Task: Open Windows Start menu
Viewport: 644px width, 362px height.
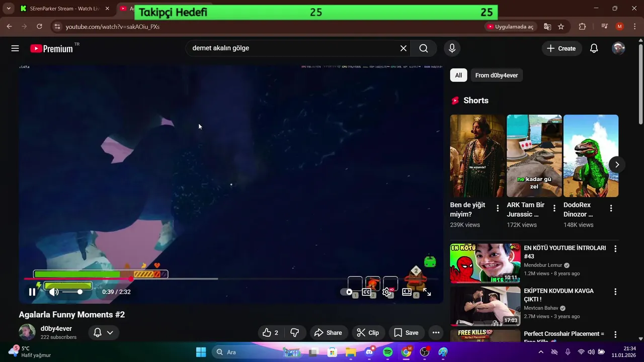Action: click(x=201, y=352)
